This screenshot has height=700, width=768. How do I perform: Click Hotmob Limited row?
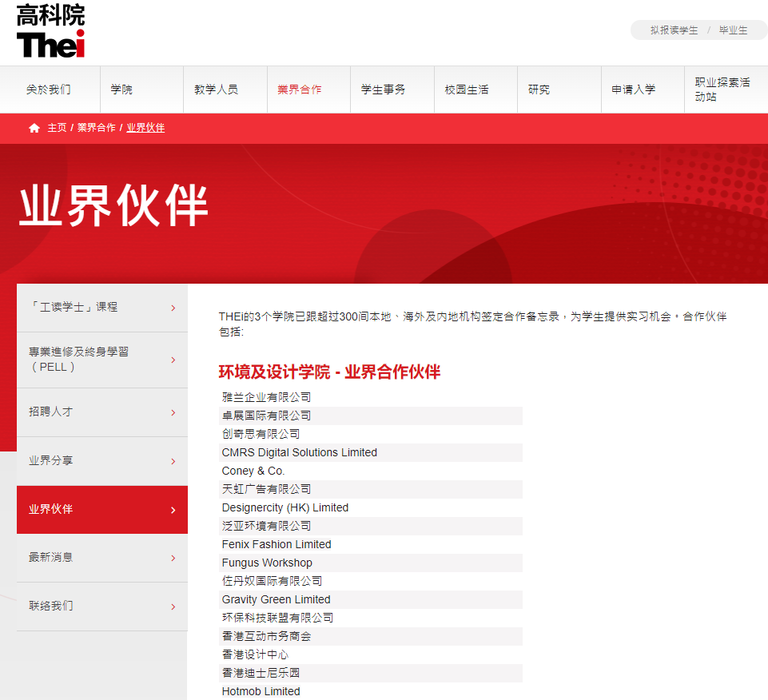point(370,691)
